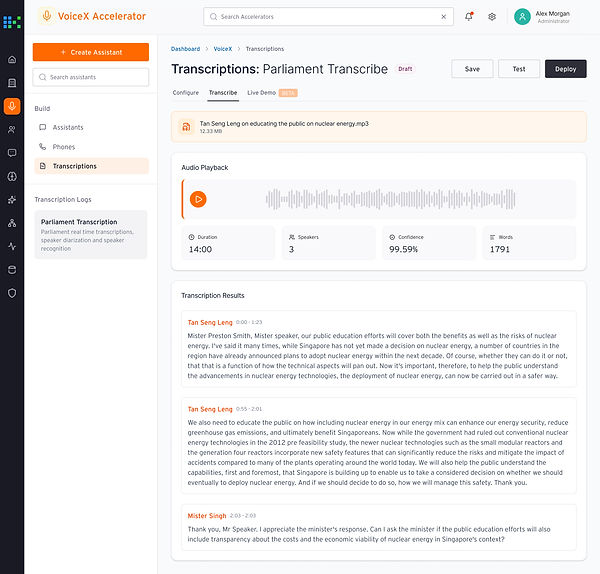Image resolution: width=600 pixels, height=574 pixels.
Task: Click the VoiceX Accelerator microphone logo
Action: click(x=47, y=16)
